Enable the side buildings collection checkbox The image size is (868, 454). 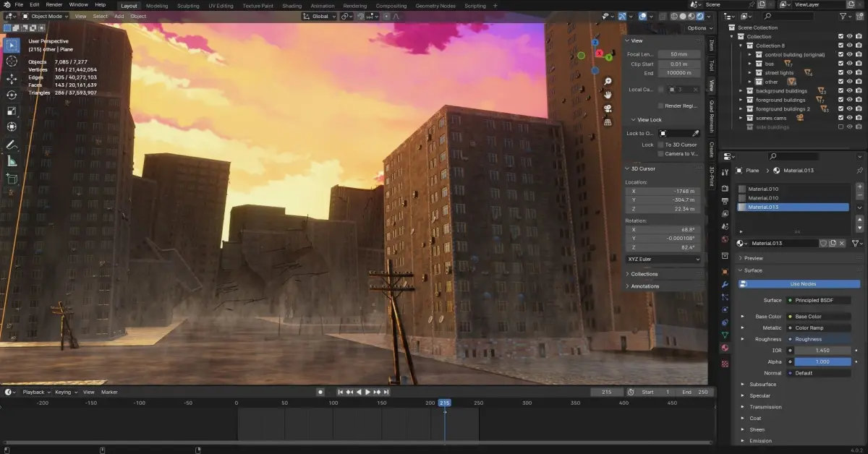click(841, 127)
